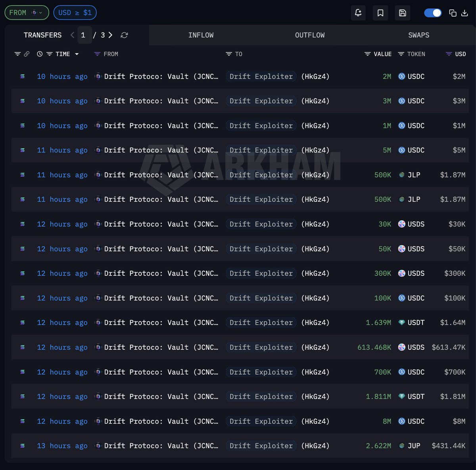Click the download icon
Screen dimensions: 476x470
tap(464, 13)
